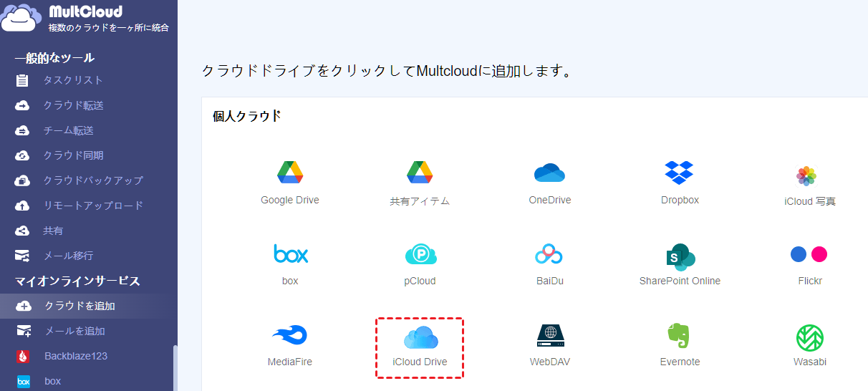
Task: Click the 一般的なツール section heading
Action: tap(54, 58)
